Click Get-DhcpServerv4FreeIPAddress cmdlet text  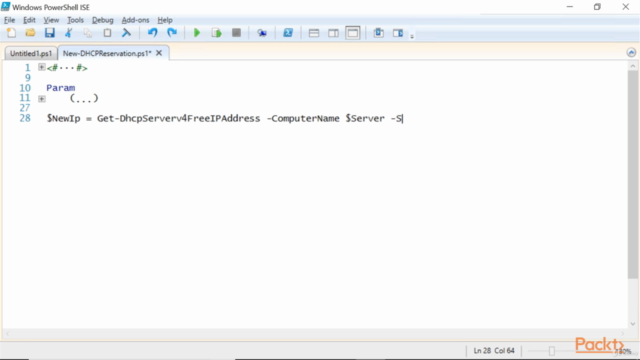178,118
